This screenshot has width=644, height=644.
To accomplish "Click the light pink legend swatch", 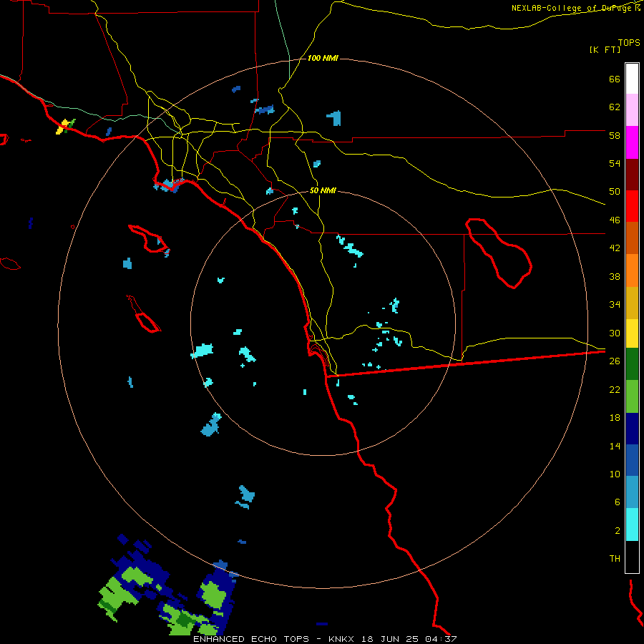I will coord(632,109).
